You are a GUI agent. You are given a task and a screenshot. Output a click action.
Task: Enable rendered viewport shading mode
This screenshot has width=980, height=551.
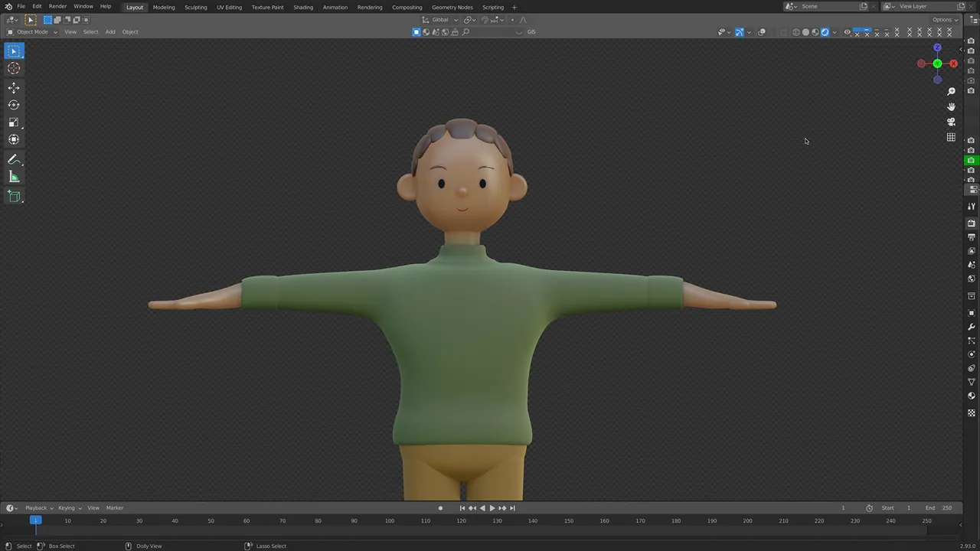(825, 32)
